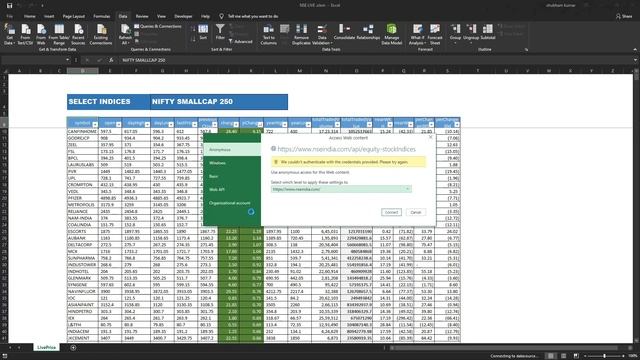Open the lastPrice column filter dropdown
The width and height of the screenshot is (640, 360).
(x=194, y=124)
